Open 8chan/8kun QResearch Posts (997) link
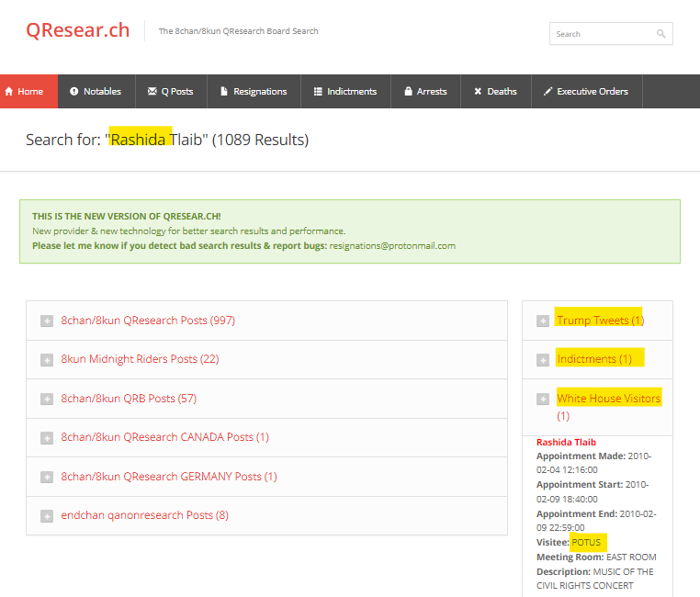This screenshot has width=700, height=597. coord(148,321)
